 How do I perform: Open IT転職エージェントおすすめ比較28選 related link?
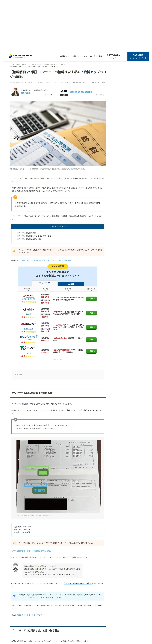point(46,260)
